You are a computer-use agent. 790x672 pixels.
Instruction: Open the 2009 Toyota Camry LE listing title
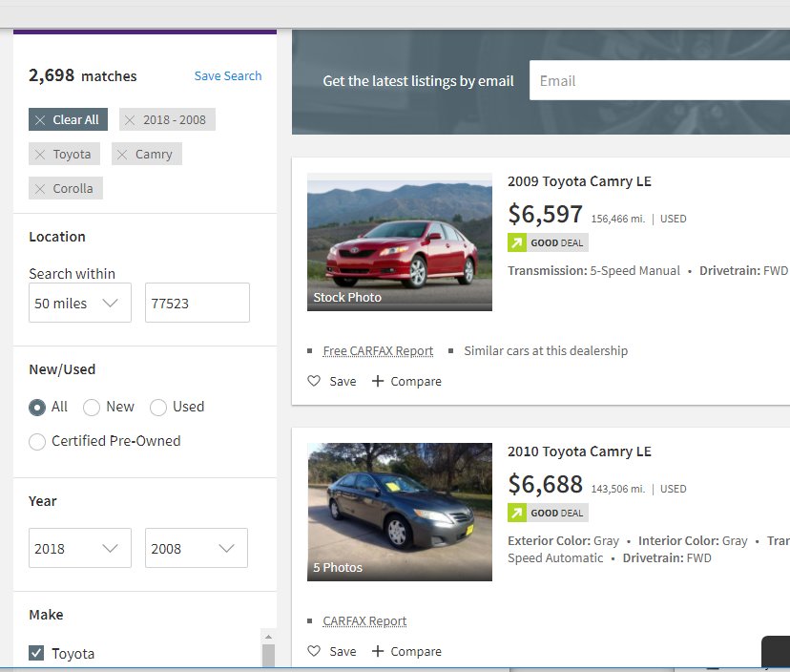point(579,181)
